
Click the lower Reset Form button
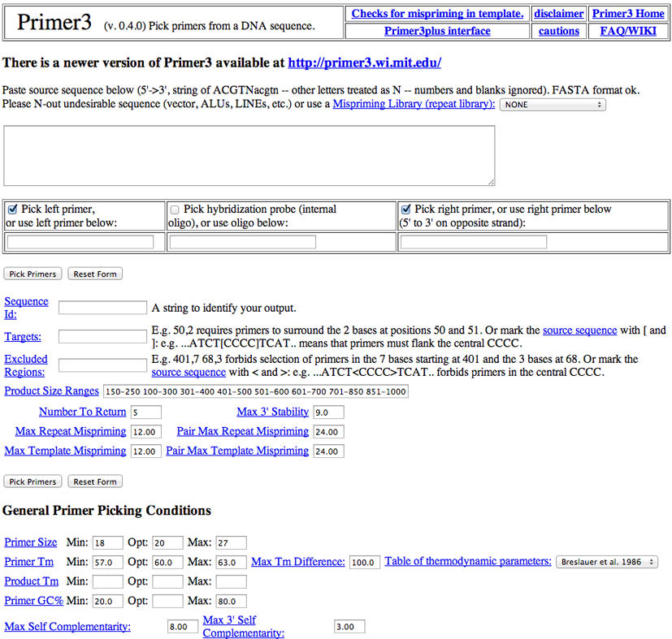click(x=95, y=481)
